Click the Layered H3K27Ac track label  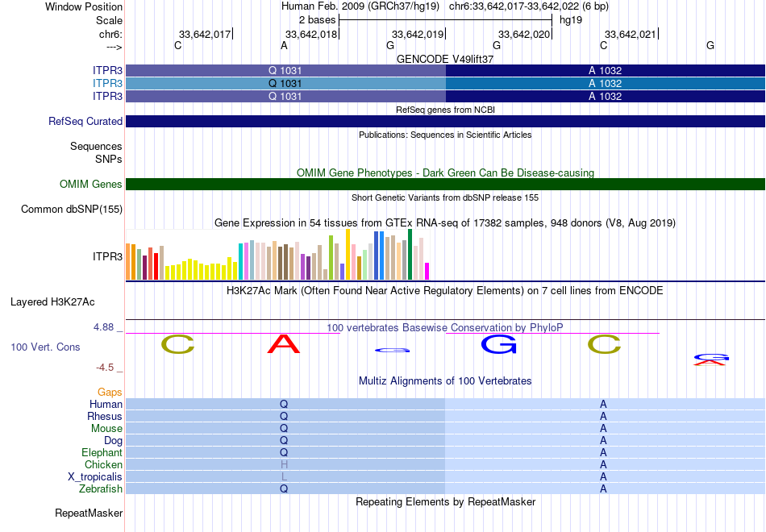52,302
